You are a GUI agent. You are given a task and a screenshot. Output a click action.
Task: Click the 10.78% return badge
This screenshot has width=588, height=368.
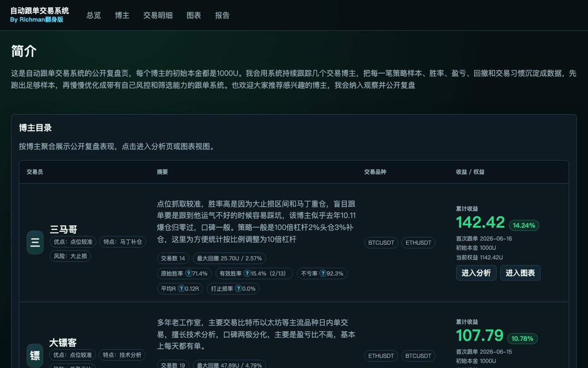pyautogui.click(x=522, y=339)
